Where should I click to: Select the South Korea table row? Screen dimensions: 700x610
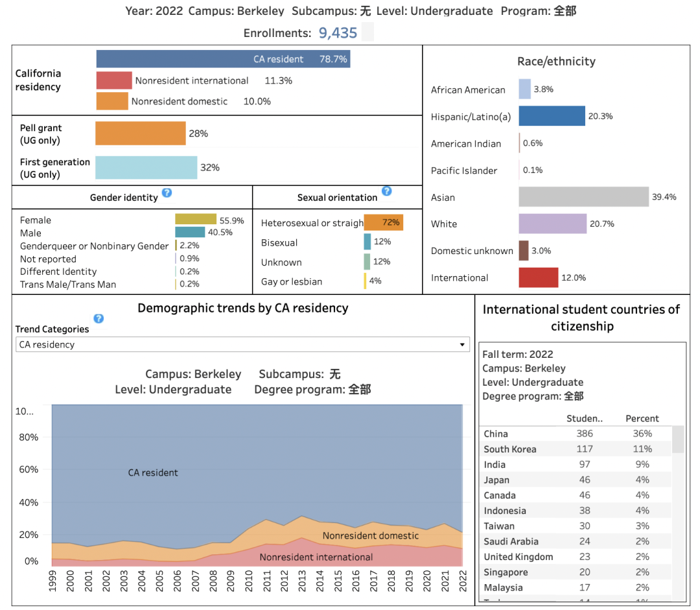577,449
